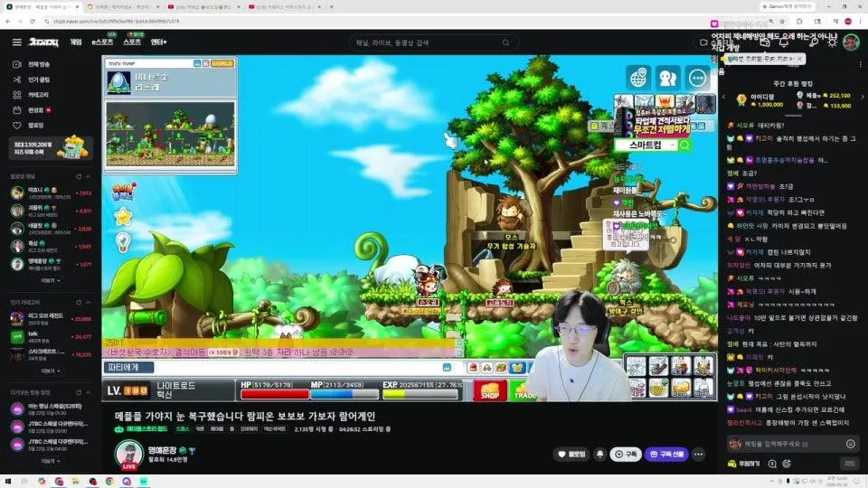Viewport: 868px width, 488px height.
Task: Click 후원하기 donate button below chat
Action: point(744,464)
